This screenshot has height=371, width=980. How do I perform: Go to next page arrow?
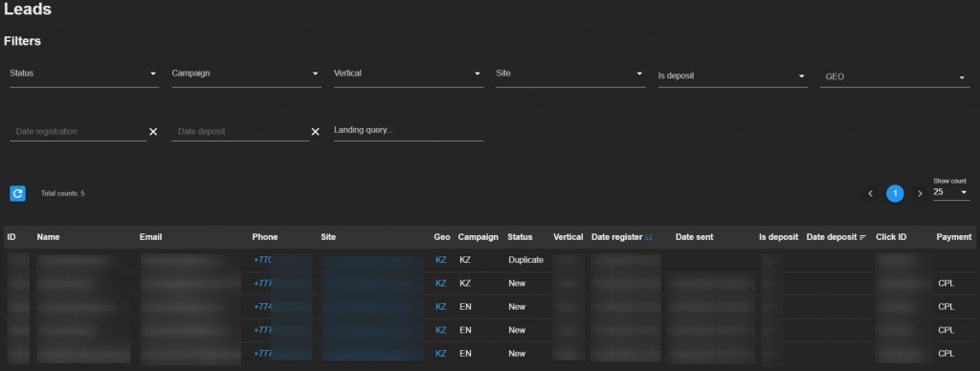point(920,193)
